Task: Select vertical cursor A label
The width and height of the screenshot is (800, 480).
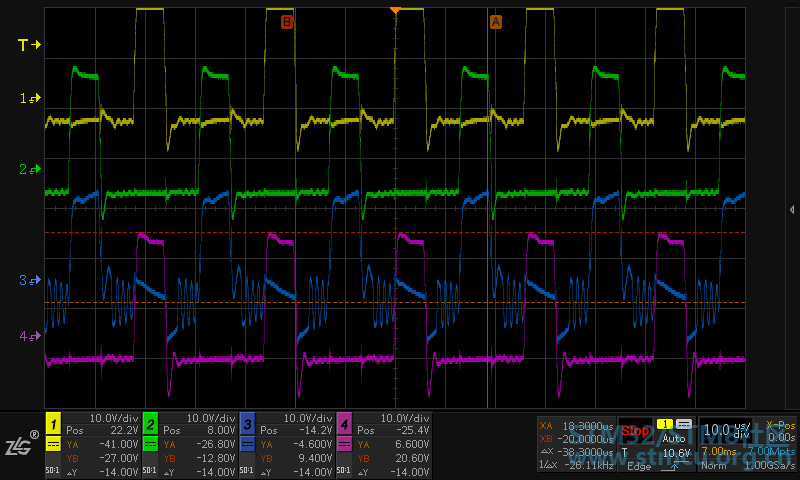Action: 495,22
